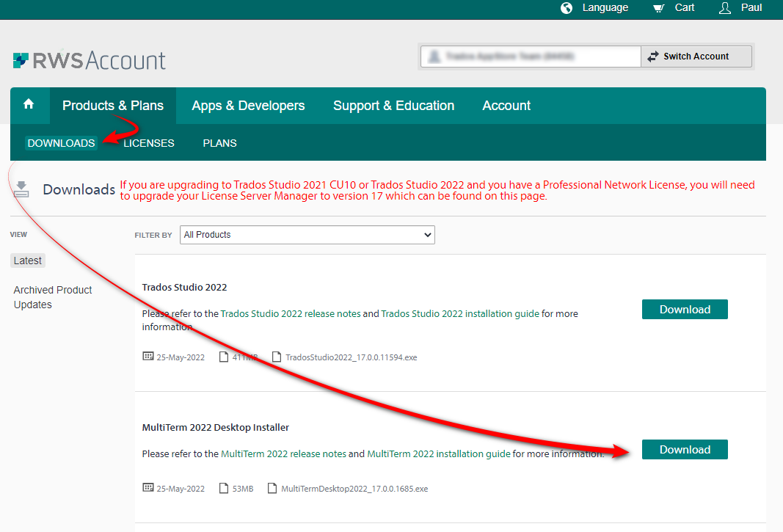The height and width of the screenshot is (532, 783).
Task: Select the LICENSES sub-menu item
Action: [149, 143]
